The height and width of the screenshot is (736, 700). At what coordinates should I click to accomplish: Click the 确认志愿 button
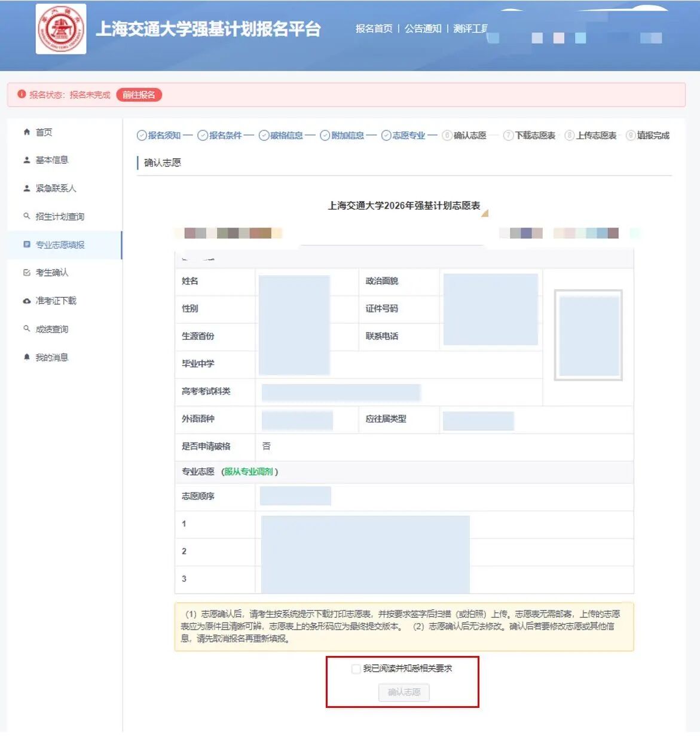[404, 692]
